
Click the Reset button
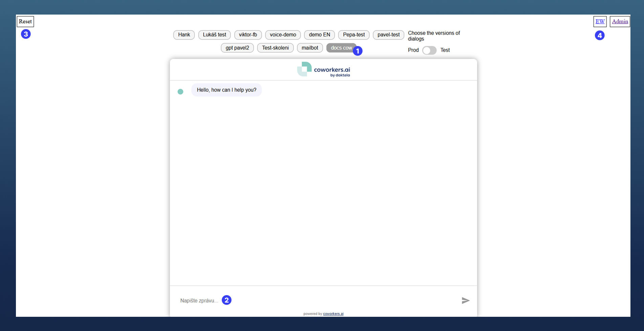click(25, 21)
